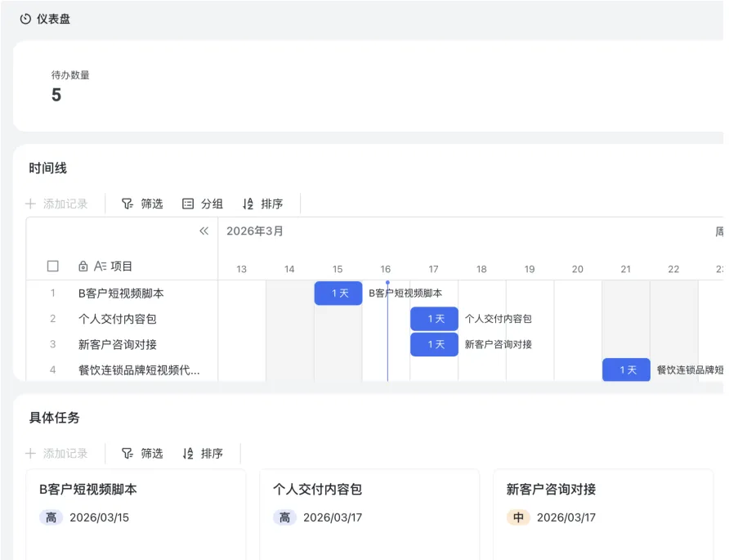Click the 1天 bar for 餐饮连锁品牌 task

tap(626, 370)
